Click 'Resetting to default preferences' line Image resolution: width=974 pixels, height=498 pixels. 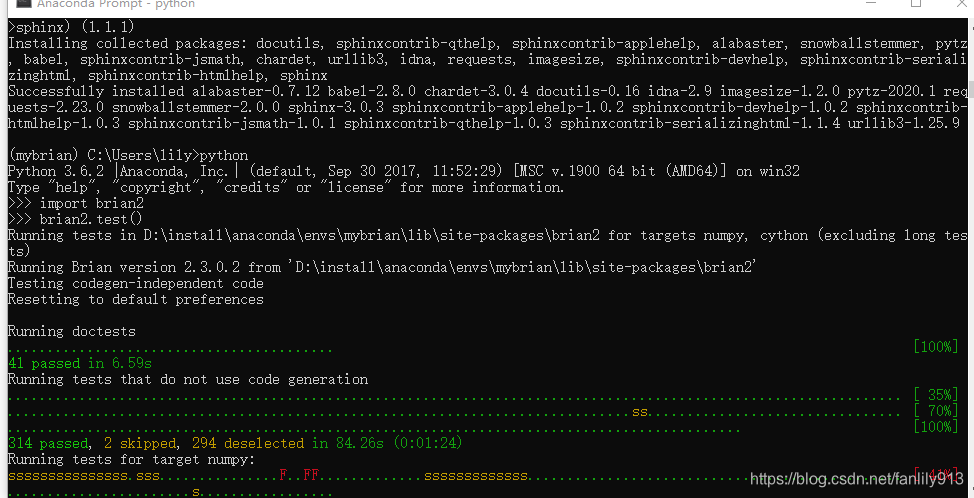pyautogui.click(x=135, y=300)
